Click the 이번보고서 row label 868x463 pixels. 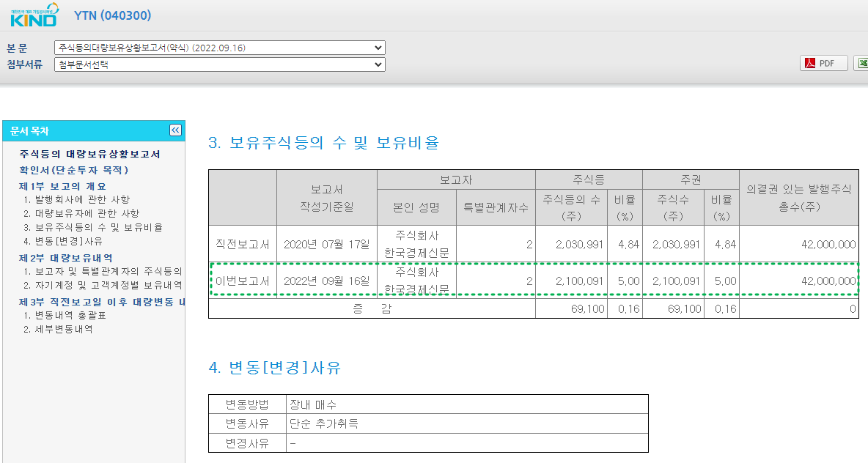click(243, 281)
